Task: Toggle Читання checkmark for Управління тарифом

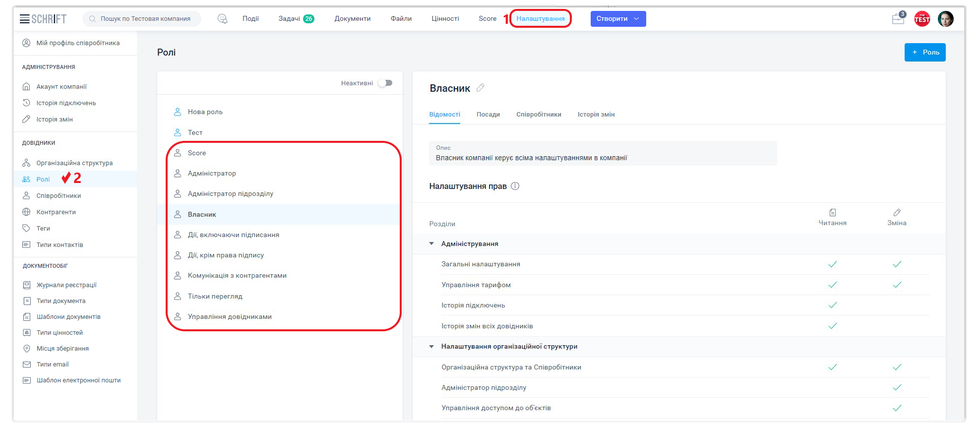Action: (x=832, y=285)
